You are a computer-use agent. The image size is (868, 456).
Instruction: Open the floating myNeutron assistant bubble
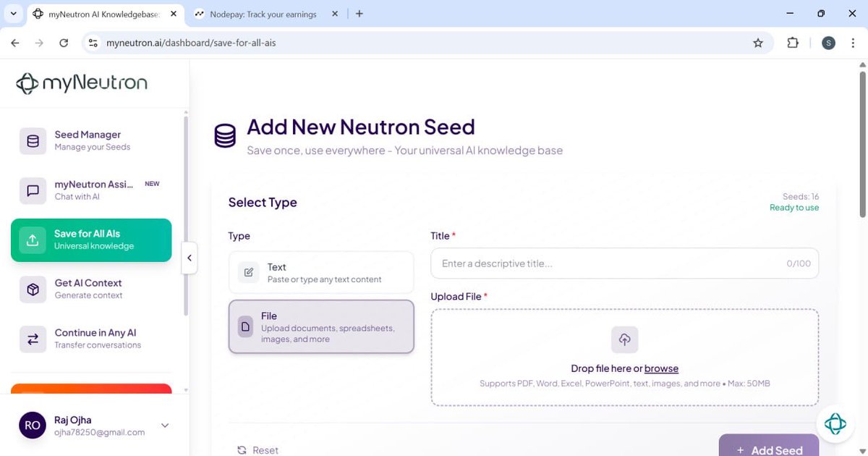pyautogui.click(x=835, y=423)
